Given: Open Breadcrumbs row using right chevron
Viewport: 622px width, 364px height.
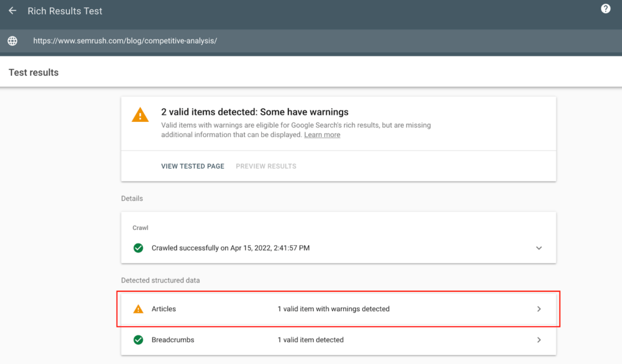Looking at the screenshot, I should point(539,340).
